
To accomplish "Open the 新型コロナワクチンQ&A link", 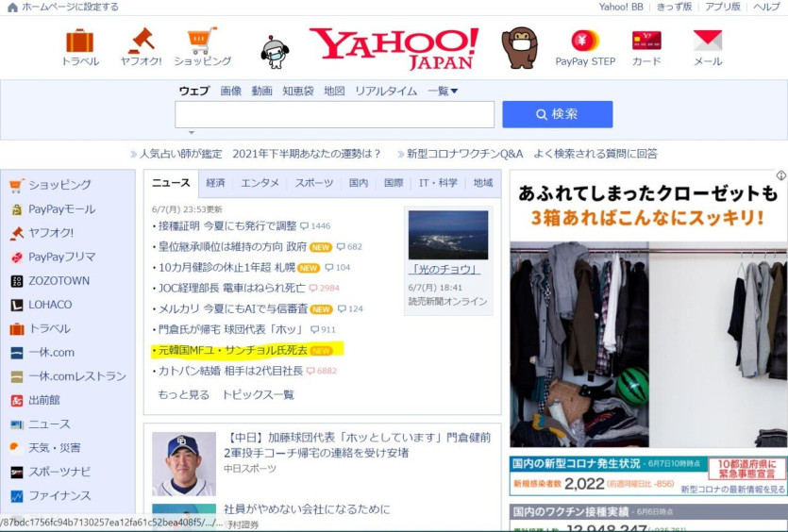I will pos(532,154).
